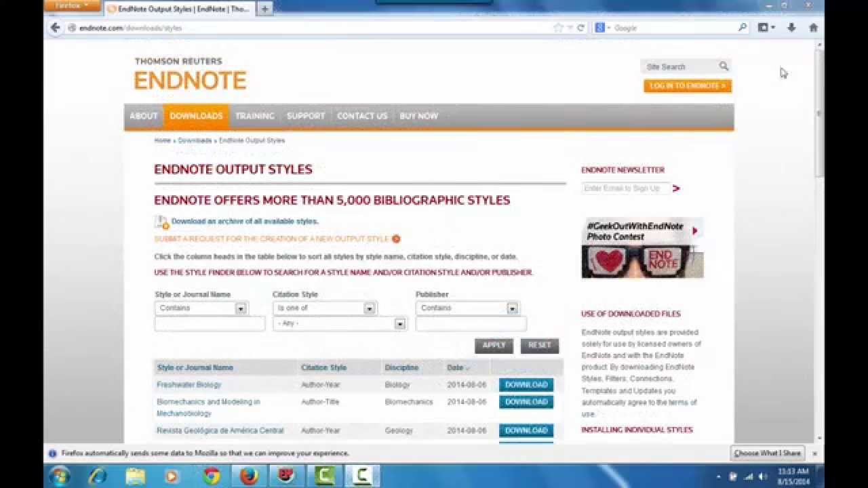Viewport: 868px width, 488px height.
Task: Click the Home breadcrumb link
Action: (162, 140)
